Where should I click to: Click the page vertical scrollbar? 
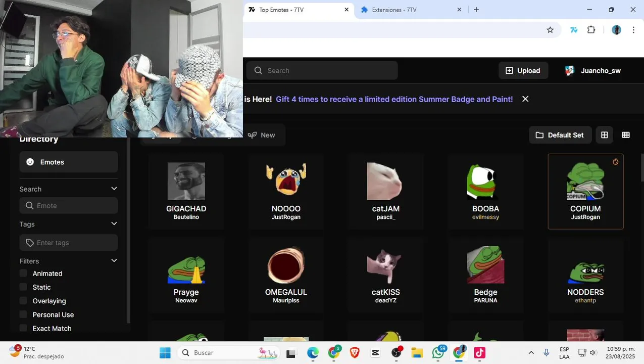click(642, 167)
